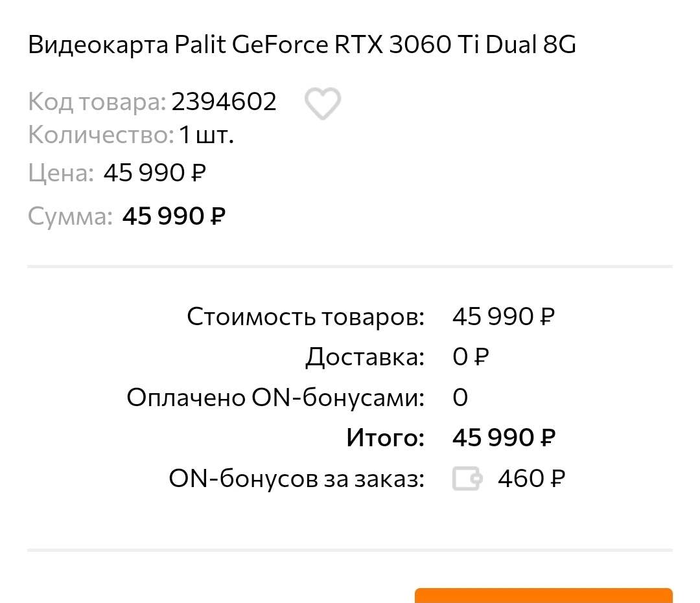Click the bold amount next to Сумма
700x603 pixels.
coord(174,216)
